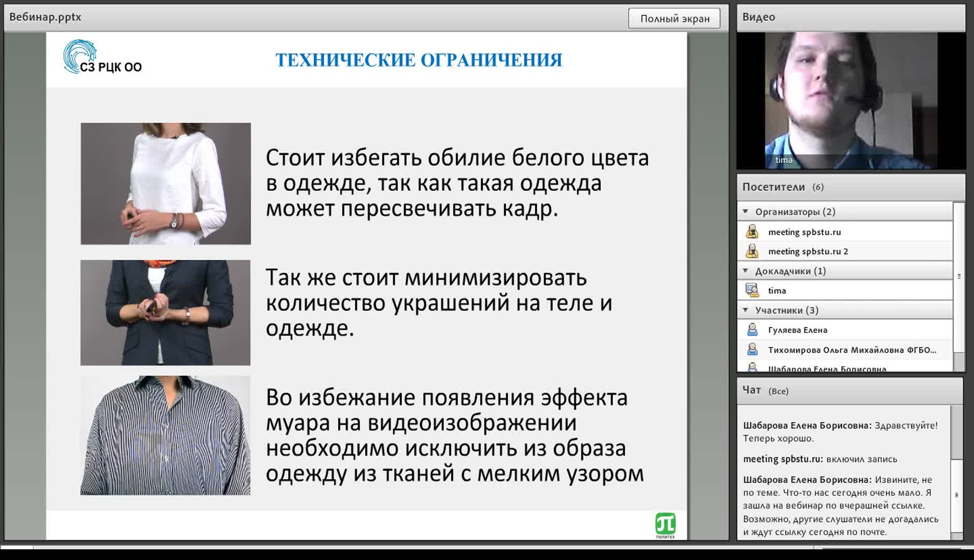Click the dark jacket photo on the slide

pyautogui.click(x=165, y=312)
